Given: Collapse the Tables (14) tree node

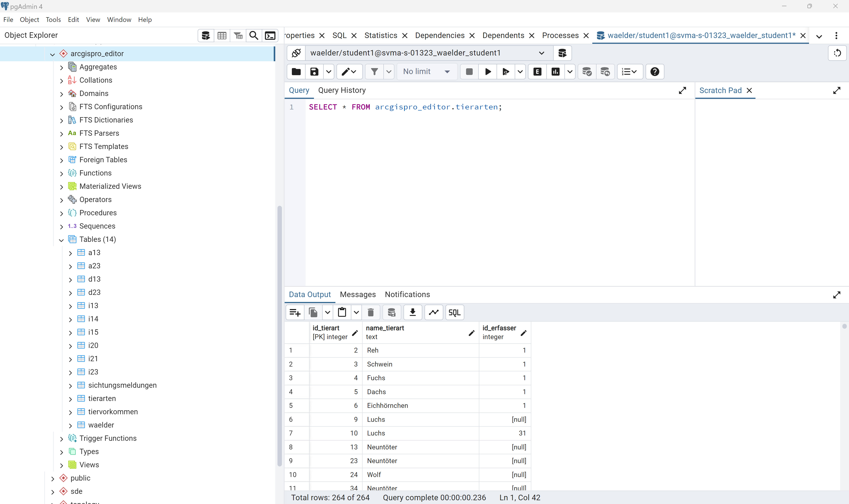Looking at the screenshot, I should (61, 240).
